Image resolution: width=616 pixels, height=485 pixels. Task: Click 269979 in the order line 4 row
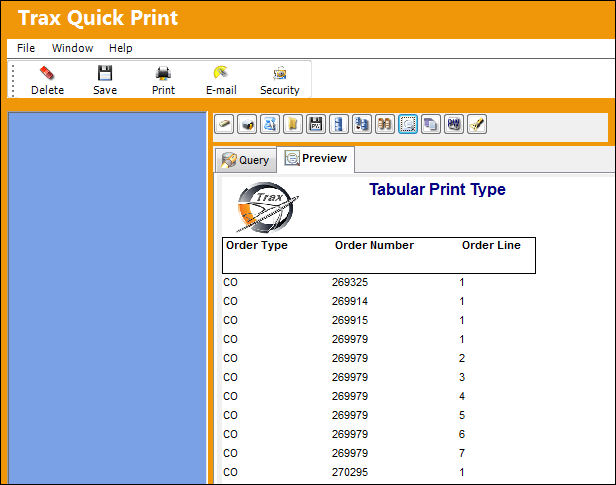pos(350,396)
